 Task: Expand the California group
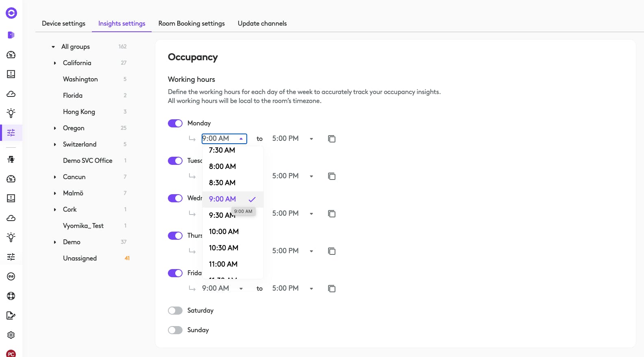(x=55, y=63)
